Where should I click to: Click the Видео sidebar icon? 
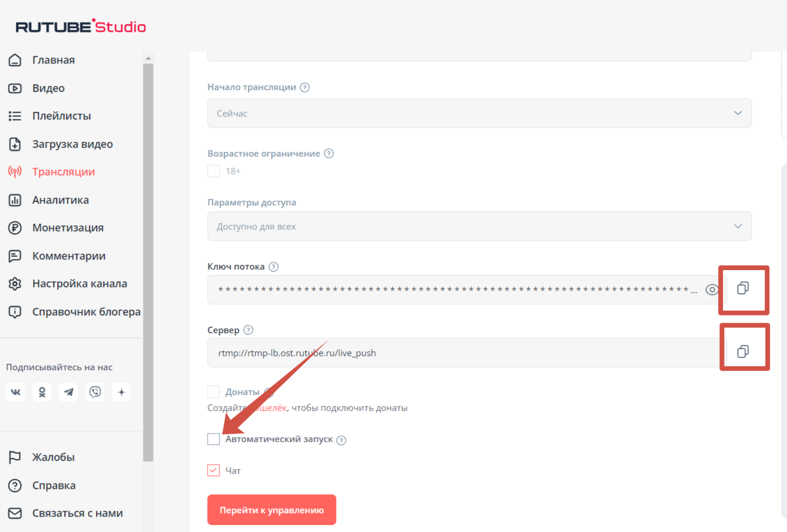pos(15,88)
